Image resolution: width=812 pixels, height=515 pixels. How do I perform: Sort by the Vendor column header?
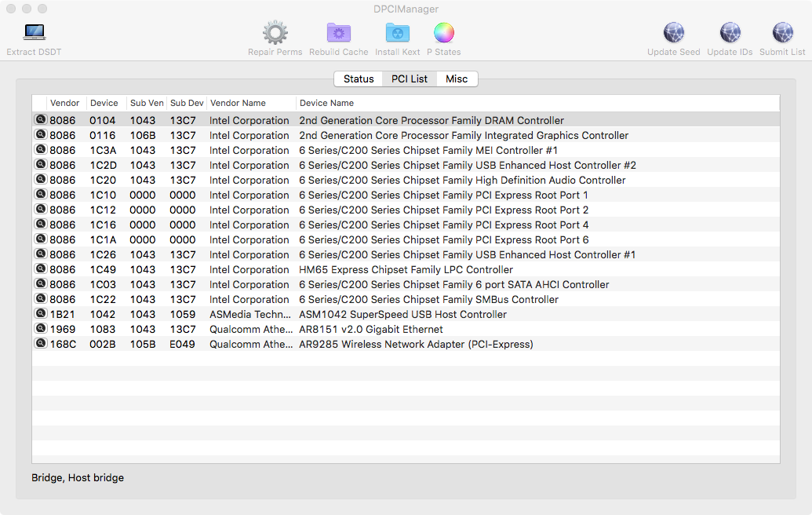point(65,103)
